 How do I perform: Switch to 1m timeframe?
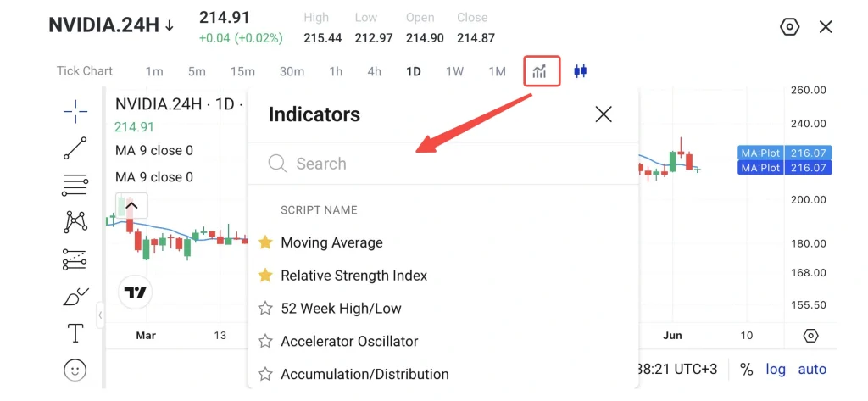tap(154, 71)
